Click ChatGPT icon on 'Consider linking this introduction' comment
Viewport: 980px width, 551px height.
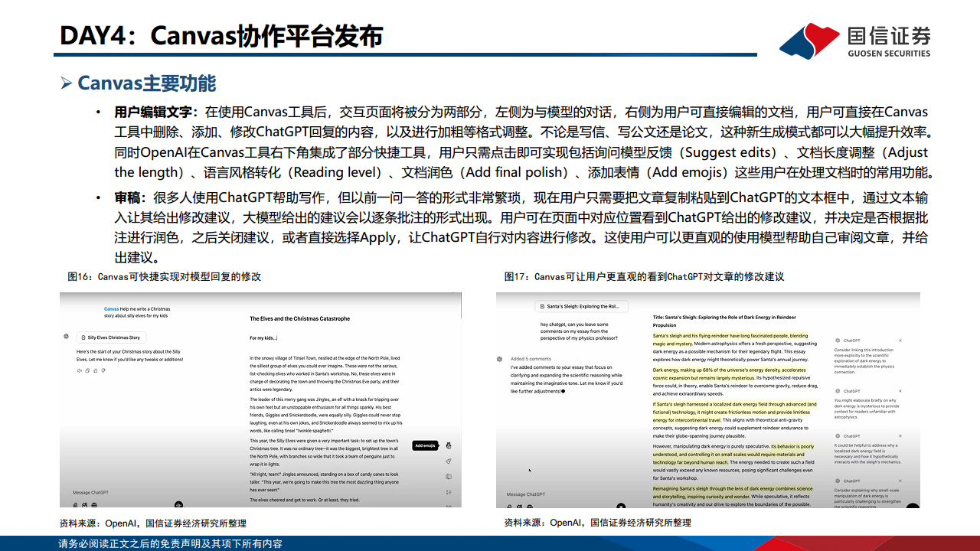click(837, 340)
